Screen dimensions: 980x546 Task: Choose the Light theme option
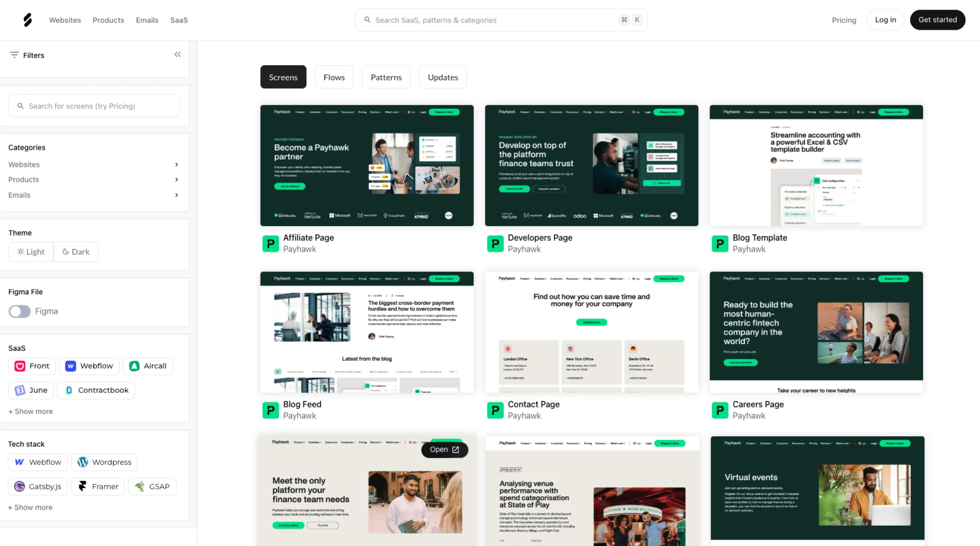[31, 252]
